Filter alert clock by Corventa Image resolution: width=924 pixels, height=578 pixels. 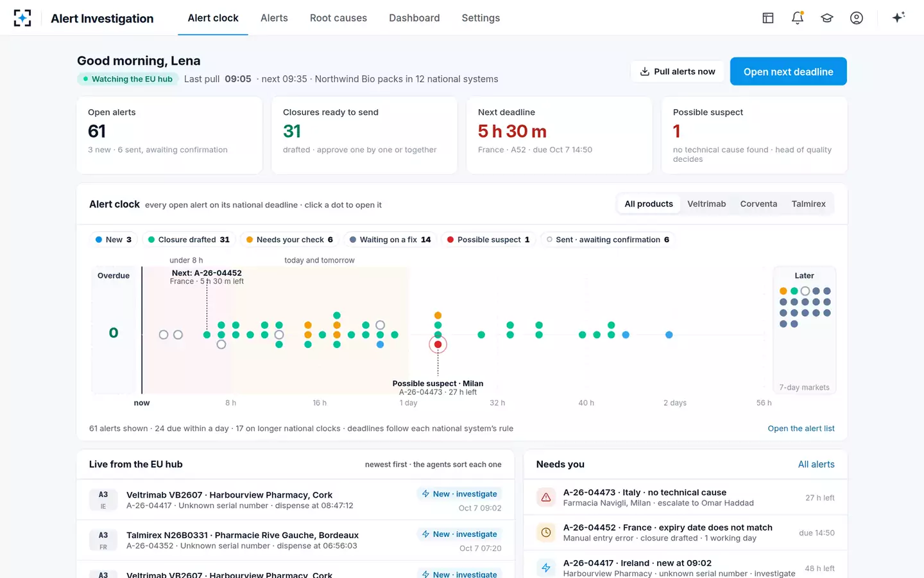758,204
